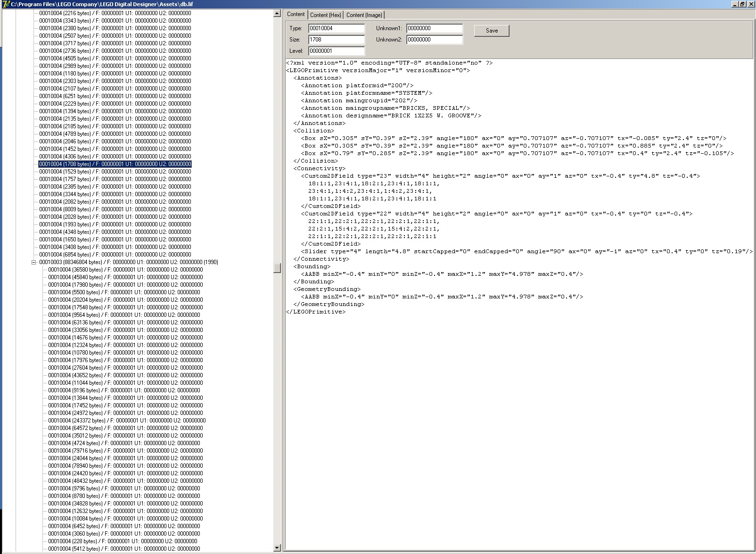This screenshot has height=554, width=756.
Task: Click the LEGOPrimitive versionMajor opening tag line
Action: pyautogui.click(x=378, y=70)
